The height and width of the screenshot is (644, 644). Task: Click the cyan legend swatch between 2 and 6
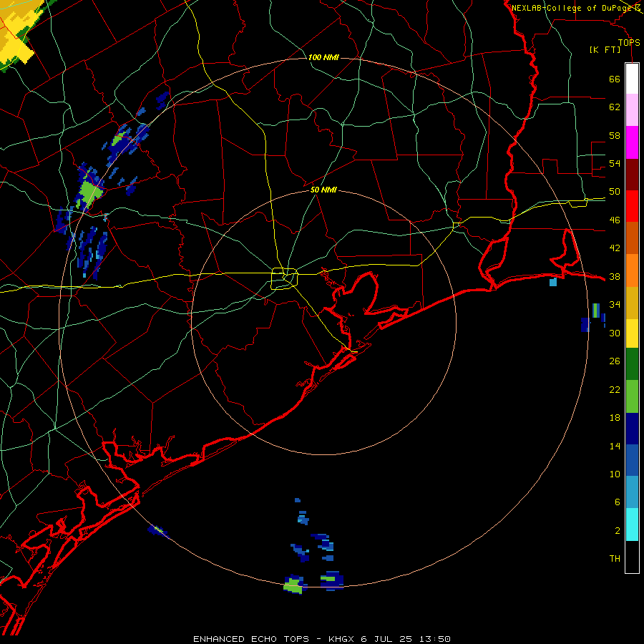[632, 525]
